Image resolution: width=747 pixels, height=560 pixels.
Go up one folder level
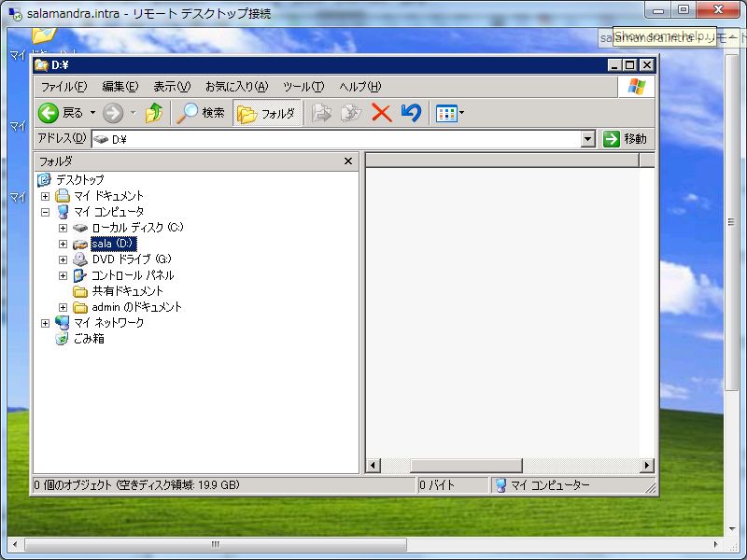153,113
